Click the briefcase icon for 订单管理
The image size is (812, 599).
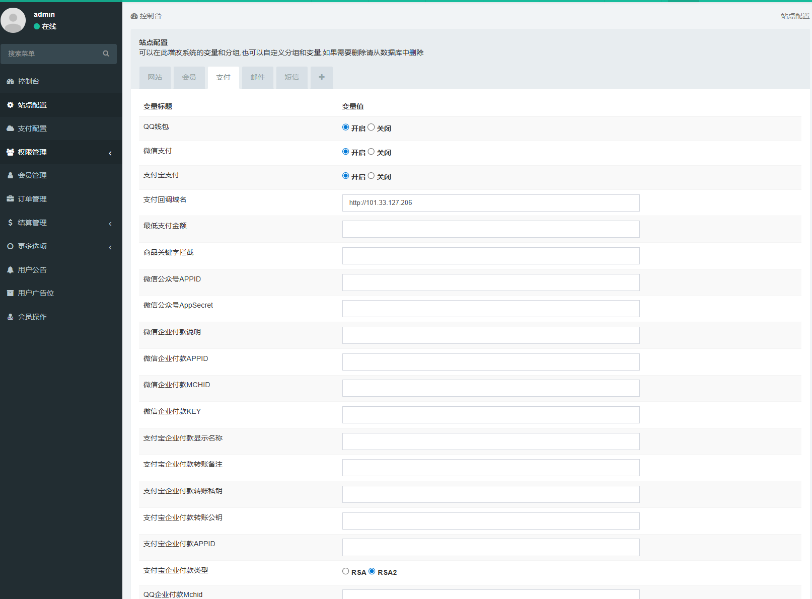point(10,199)
